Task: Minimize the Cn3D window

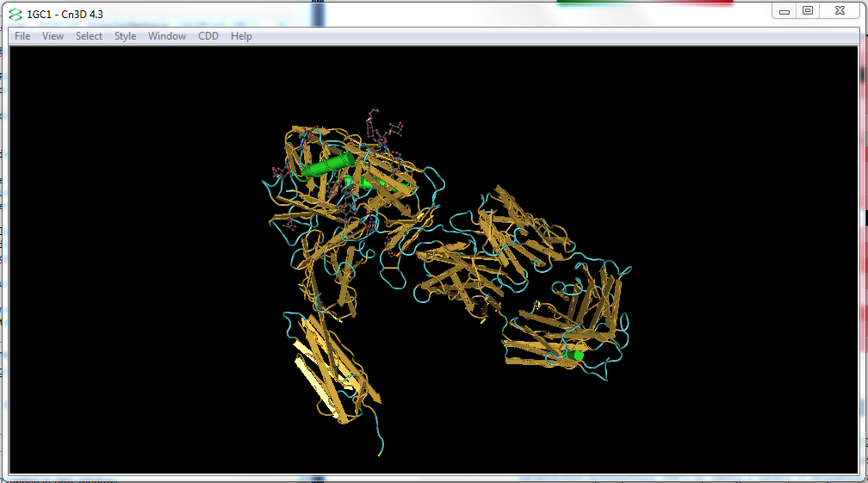Action: pos(783,11)
